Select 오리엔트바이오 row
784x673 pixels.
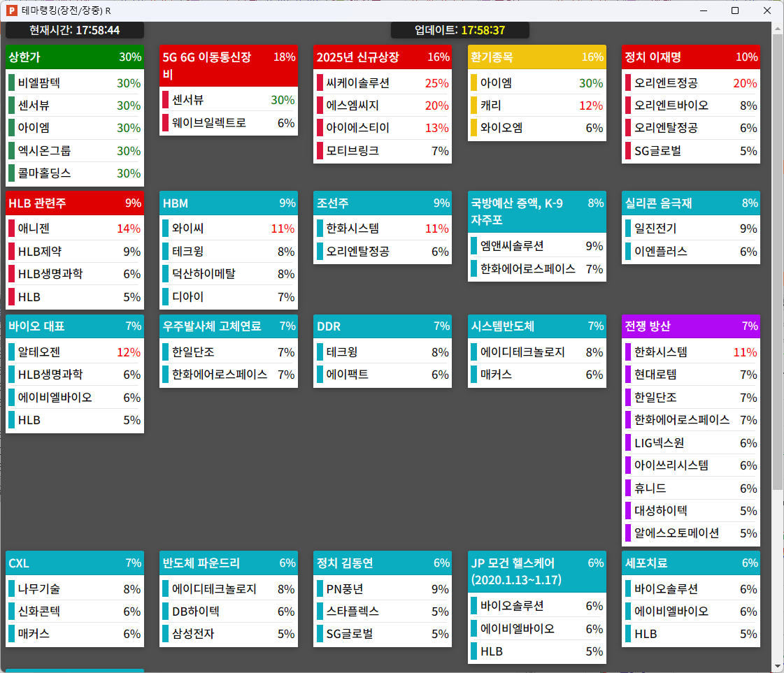click(691, 106)
